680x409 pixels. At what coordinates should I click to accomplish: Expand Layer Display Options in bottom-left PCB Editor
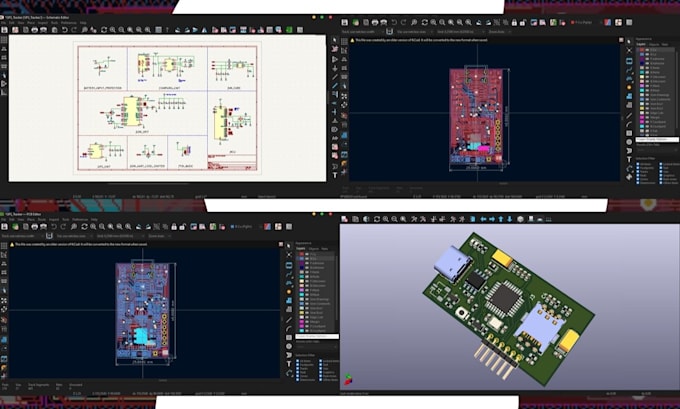[x=317, y=336]
